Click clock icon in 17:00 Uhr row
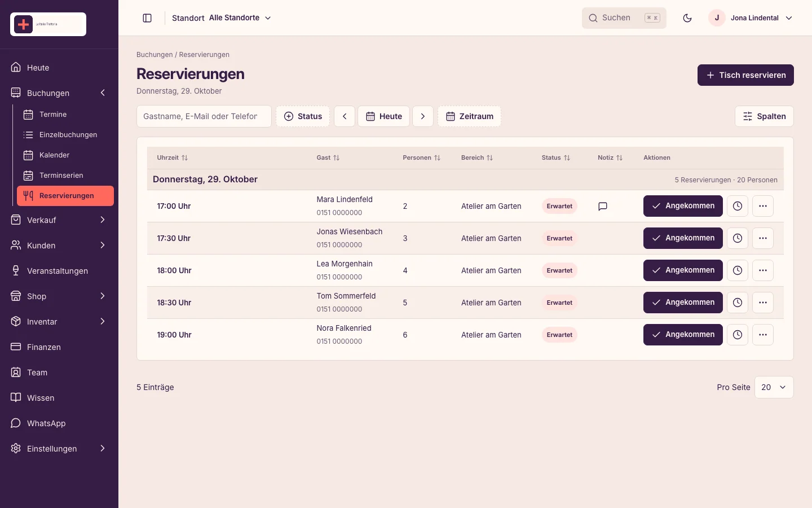This screenshot has height=508, width=812. click(x=738, y=206)
